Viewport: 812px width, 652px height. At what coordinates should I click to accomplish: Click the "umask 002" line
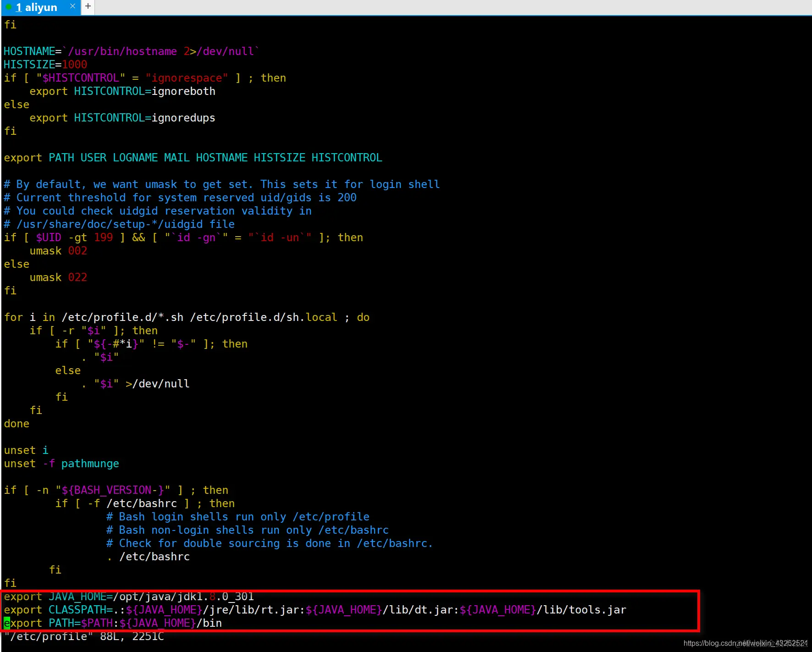click(58, 251)
